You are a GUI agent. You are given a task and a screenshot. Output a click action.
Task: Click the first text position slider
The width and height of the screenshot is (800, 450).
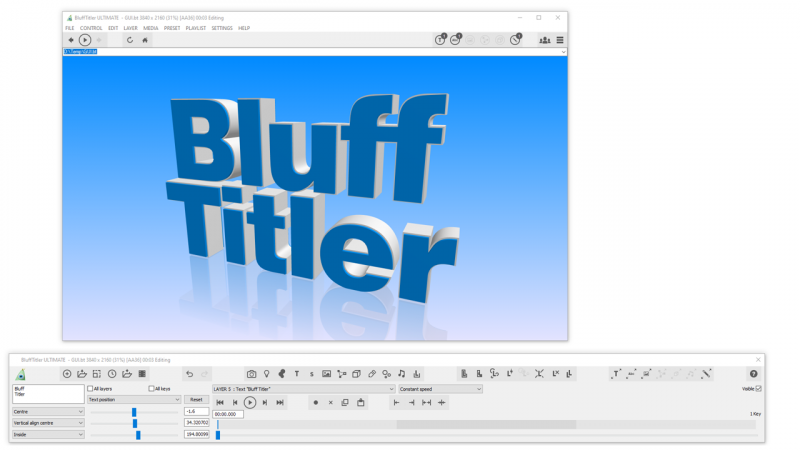134,412
